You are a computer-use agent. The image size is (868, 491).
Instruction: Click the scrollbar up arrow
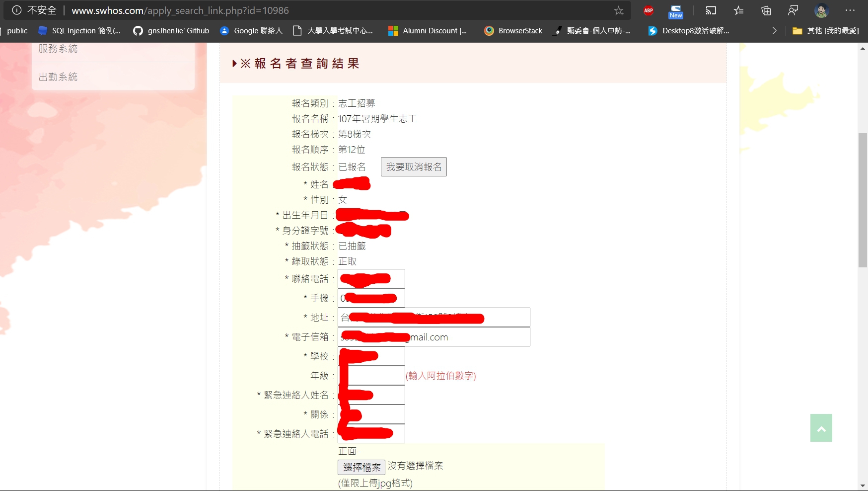tap(863, 48)
